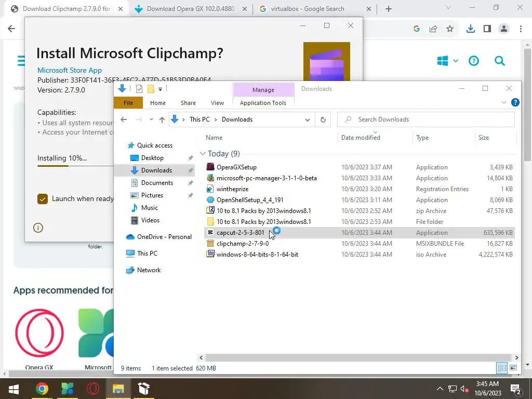Click the help question mark on webpage
The image size is (532, 399).
coord(474,61)
